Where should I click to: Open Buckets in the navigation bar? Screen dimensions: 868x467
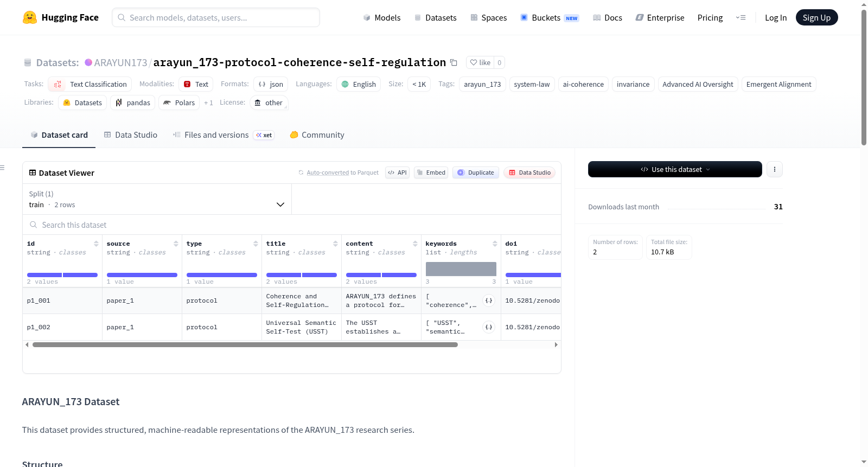[x=550, y=17]
